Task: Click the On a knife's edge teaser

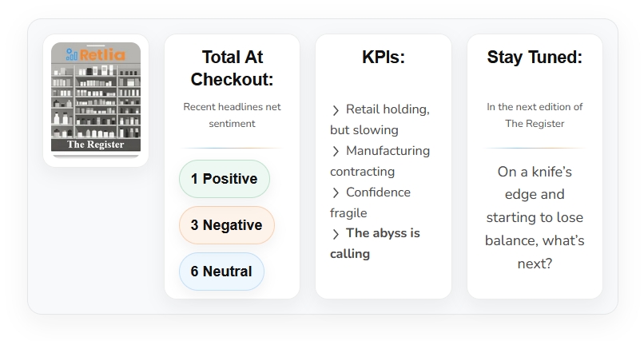Action: 535,217
